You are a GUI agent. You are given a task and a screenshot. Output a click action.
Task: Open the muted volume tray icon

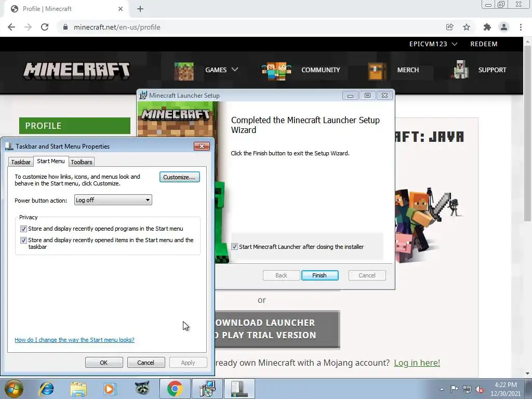pyautogui.click(x=480, y=389)
